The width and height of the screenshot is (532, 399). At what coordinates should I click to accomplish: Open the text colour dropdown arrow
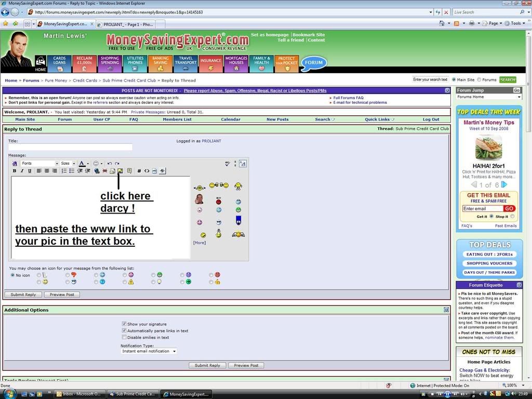pyautogui.click(x=88, y=164)
